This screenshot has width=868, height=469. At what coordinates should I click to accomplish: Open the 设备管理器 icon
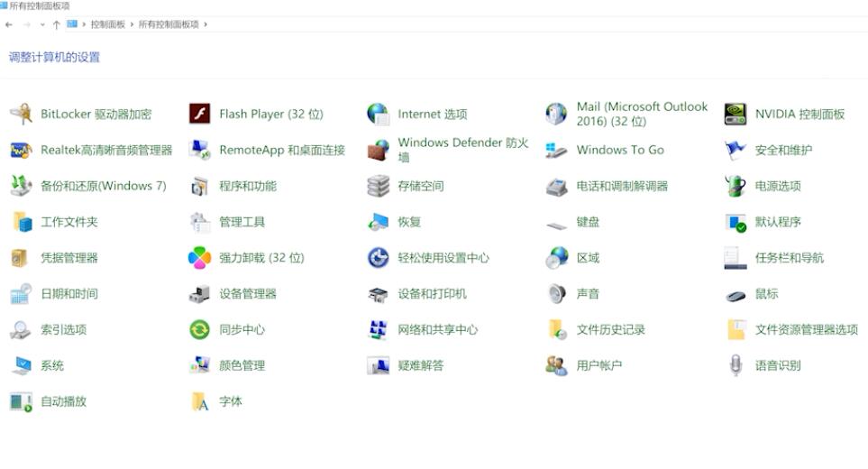coord(199,294)
